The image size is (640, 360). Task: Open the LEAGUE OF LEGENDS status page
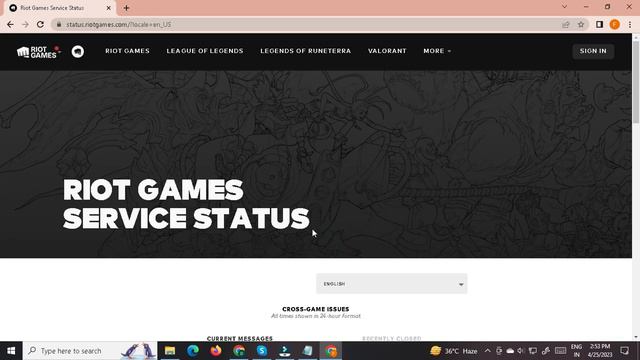205,51
